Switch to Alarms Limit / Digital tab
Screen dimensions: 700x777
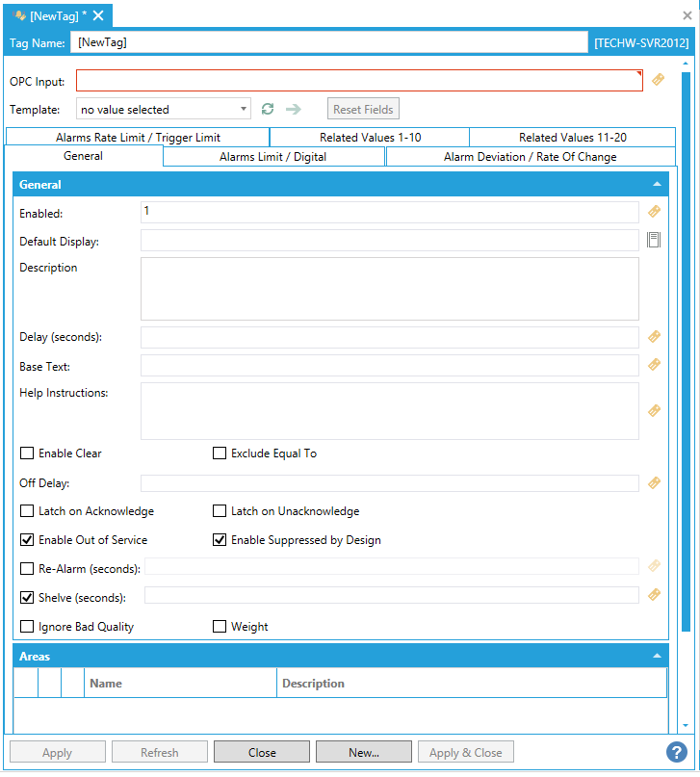273,157
